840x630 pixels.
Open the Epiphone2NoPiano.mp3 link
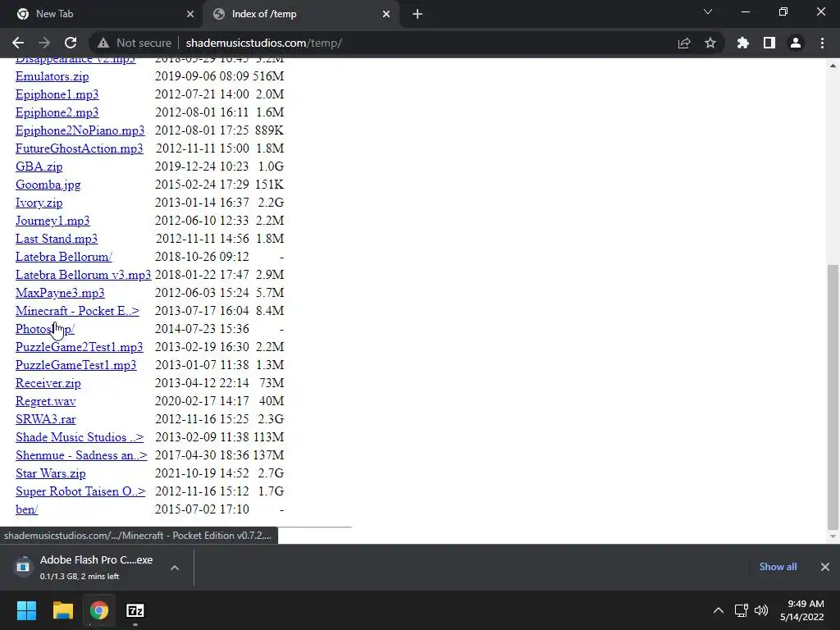coord(80,130)
